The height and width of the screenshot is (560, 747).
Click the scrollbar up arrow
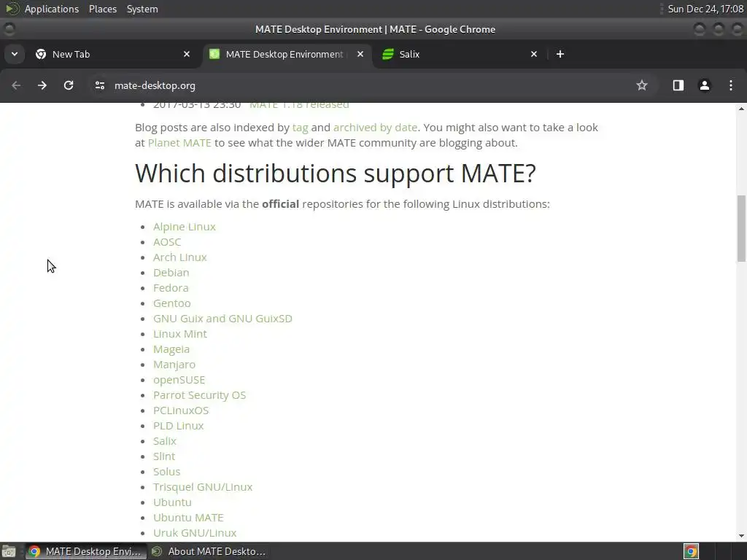741,109
